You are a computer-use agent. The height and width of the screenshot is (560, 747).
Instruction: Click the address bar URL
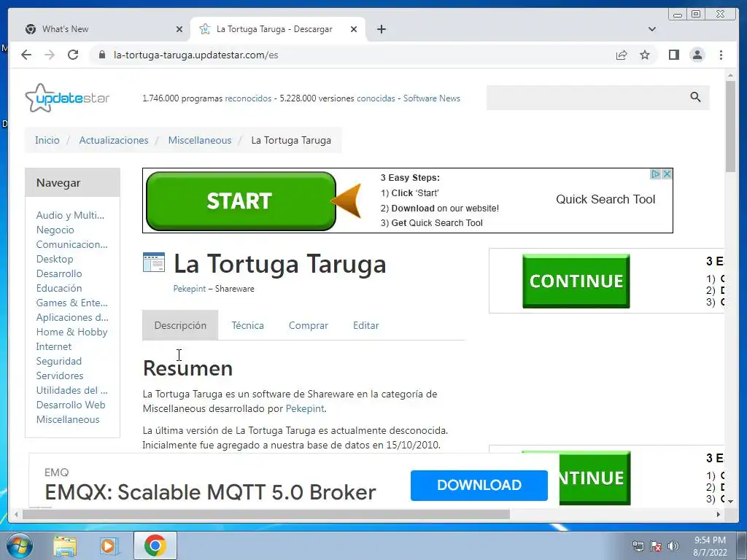(x=196, y=55)
